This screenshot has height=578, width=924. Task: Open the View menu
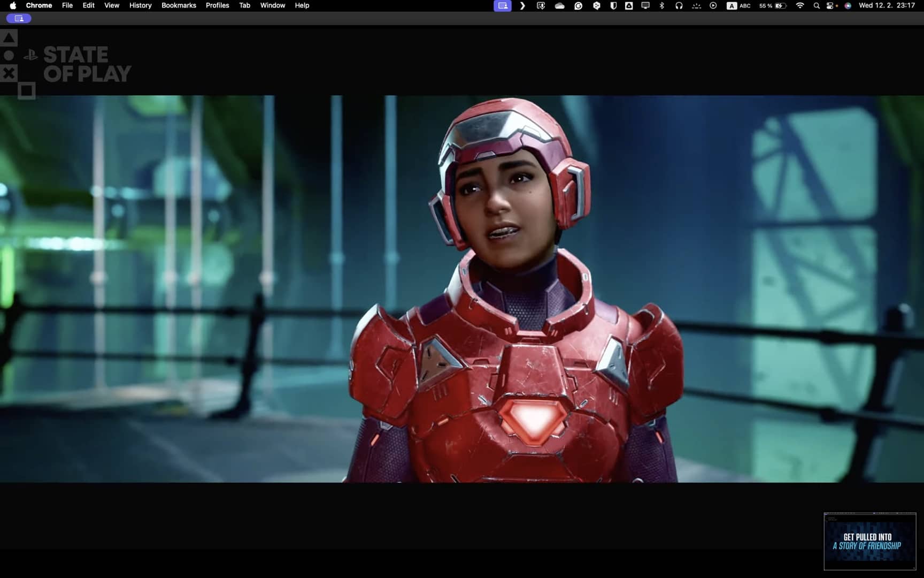pyautogui.click(x=112, y=5)
